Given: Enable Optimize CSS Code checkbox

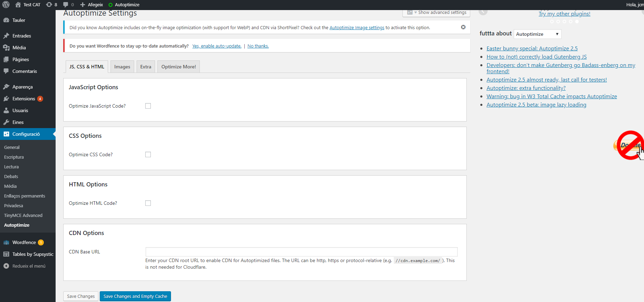Looking at the screenshot, I should 148,154.
